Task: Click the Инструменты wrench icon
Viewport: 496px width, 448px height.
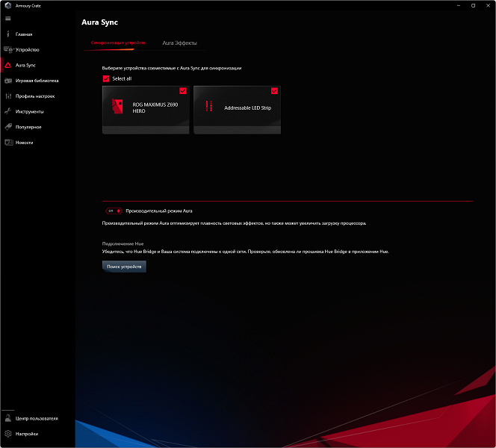Action: click(8, 111)
